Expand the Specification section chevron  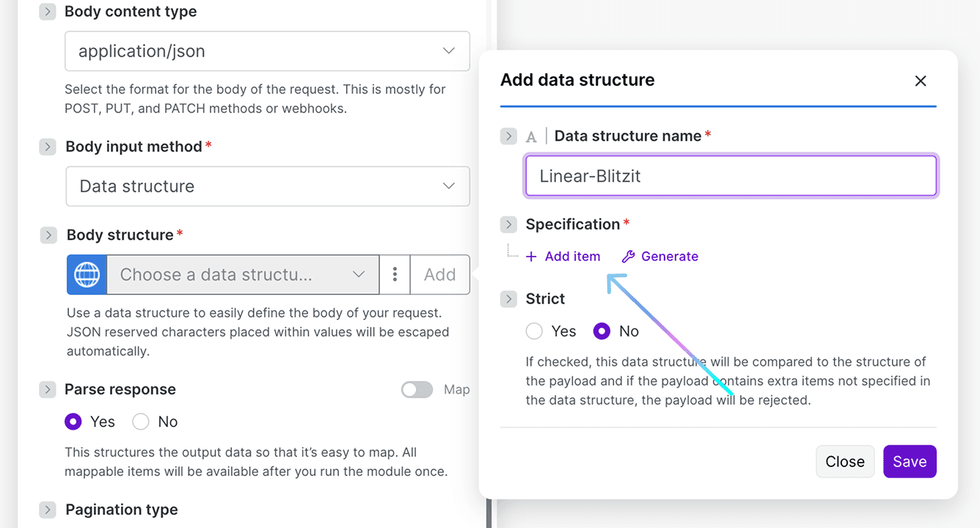click(508, 224)
